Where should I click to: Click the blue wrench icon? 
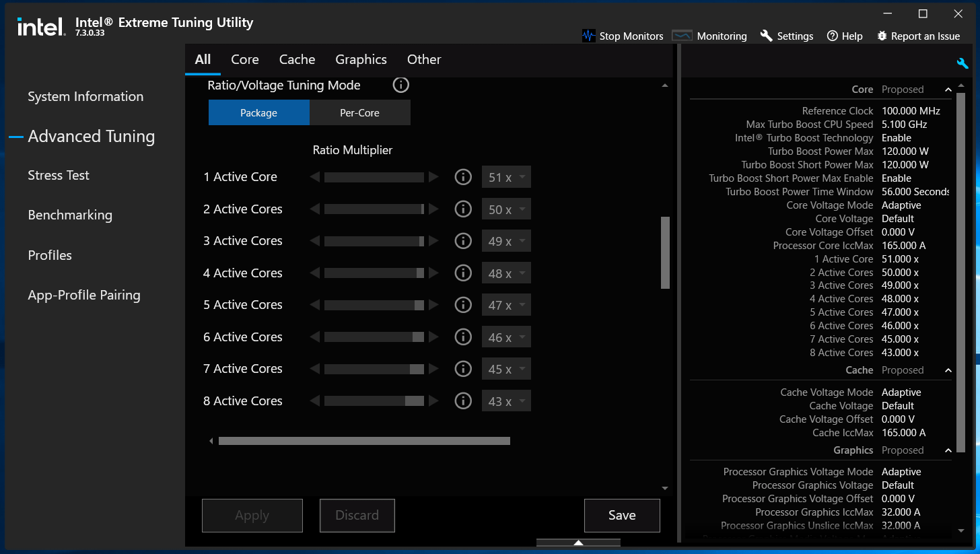coord(963,63)
